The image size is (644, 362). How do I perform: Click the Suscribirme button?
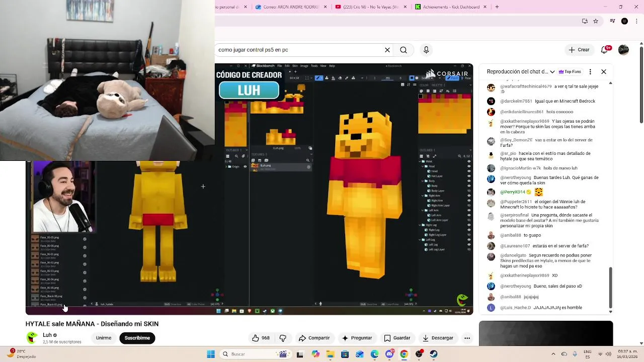[x=137, y=338]
